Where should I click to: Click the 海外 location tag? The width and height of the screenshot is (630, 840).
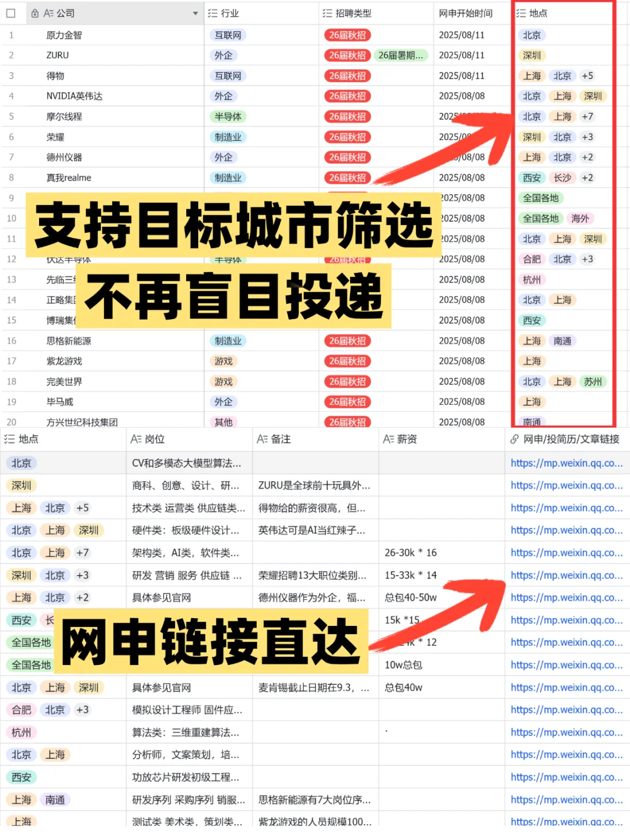(580, 218)
